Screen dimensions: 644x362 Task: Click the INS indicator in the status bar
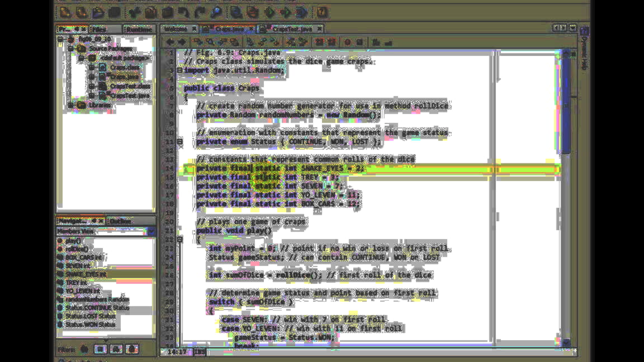pos(200,352)
